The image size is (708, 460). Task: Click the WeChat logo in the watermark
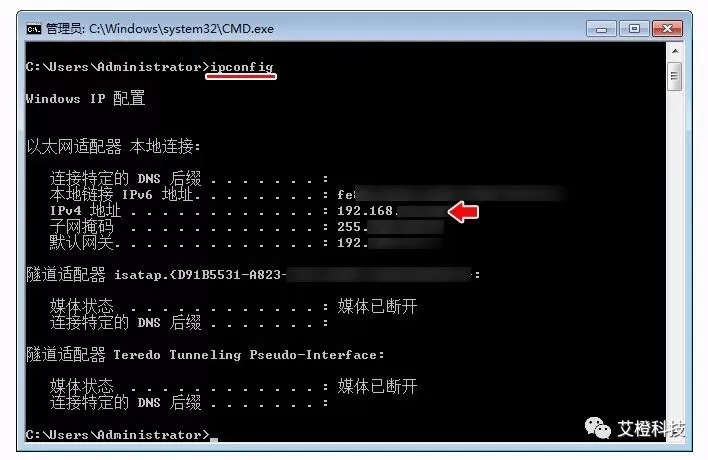[x=597, y=427]
